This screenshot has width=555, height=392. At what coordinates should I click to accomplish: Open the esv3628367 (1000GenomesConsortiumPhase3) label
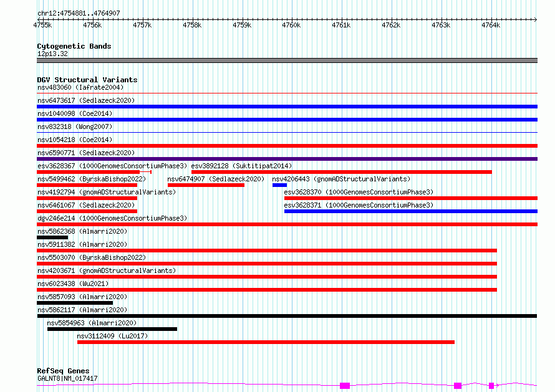coord(112,166)
